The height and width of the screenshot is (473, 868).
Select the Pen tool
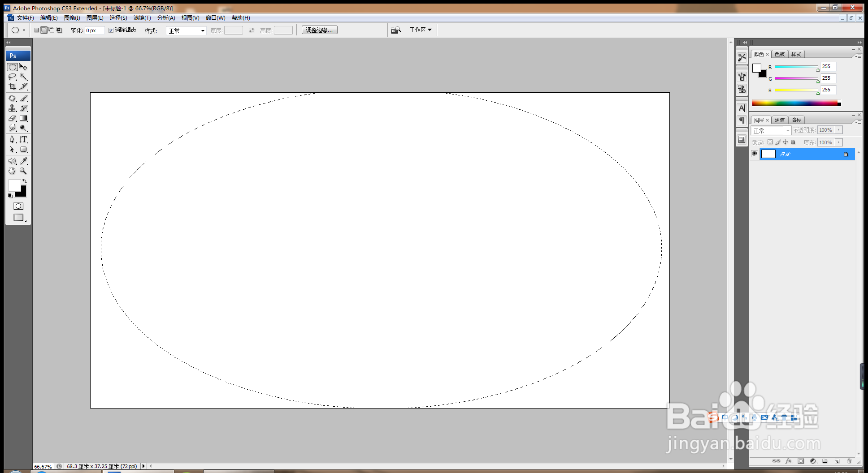[x=13, y=139]
